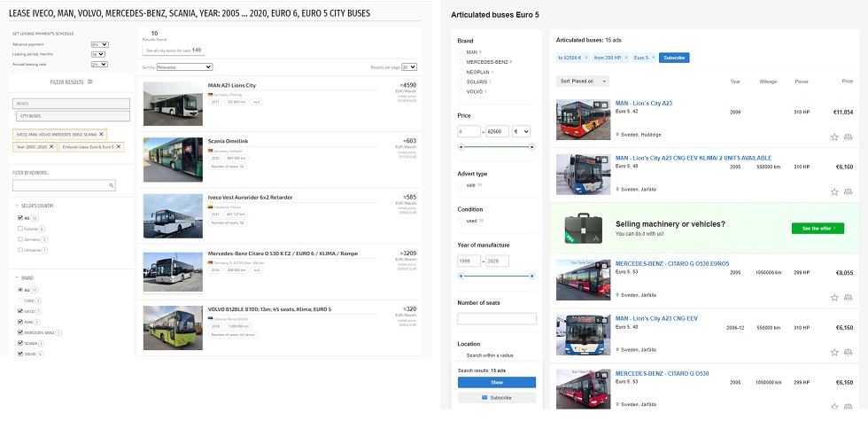Adjust the price slider left handle
Screen dimensions: 868x421
[461, 147]
